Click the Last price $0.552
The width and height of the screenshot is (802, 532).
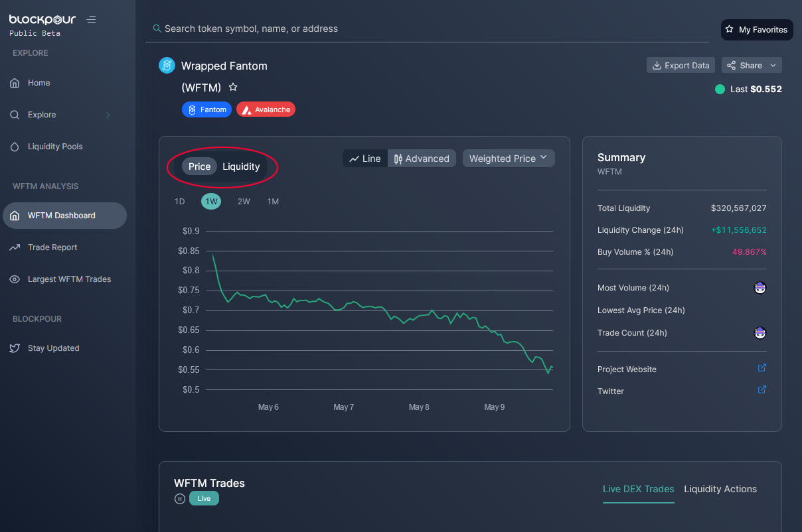[x=766, y=89]
